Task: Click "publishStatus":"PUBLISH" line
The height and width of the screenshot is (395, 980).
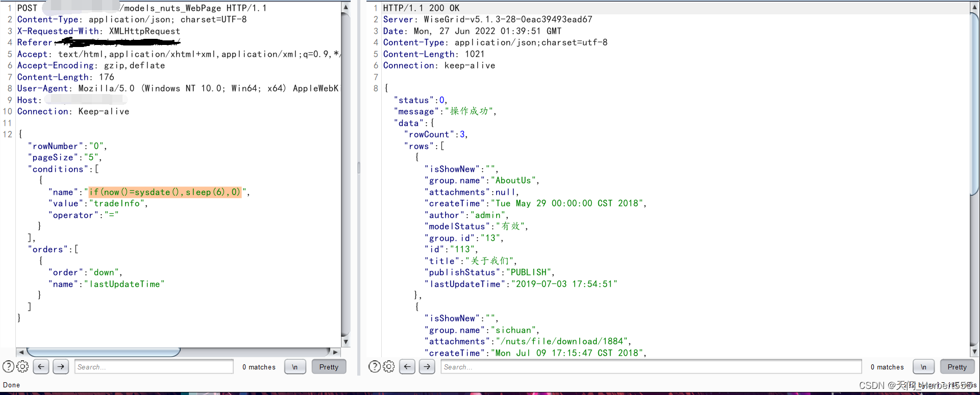Action: click(x=489, y=272)
